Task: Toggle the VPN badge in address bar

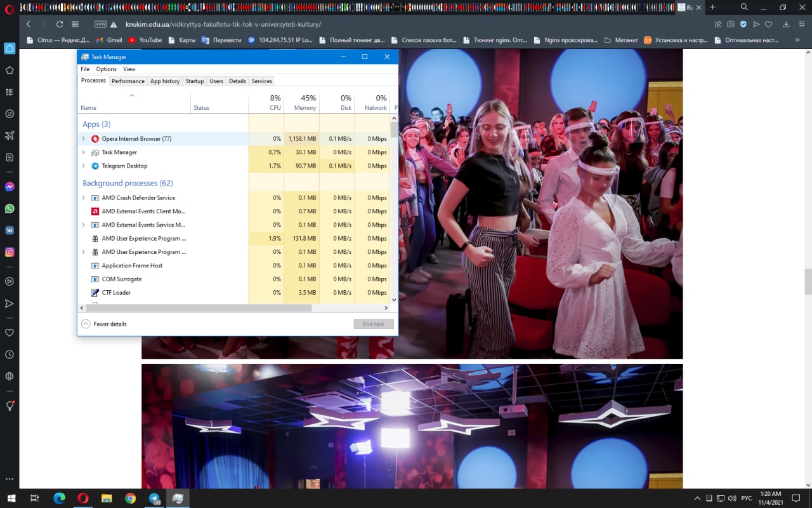Action: [100, 24]
